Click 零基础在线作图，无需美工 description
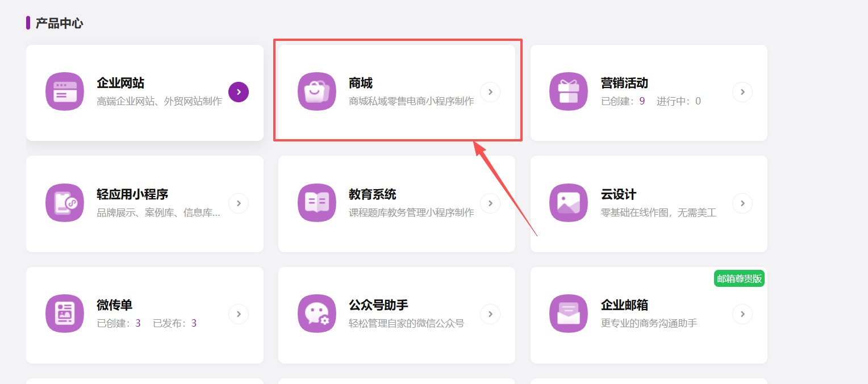This screenshot has height=384, width=868. [658, 213]
